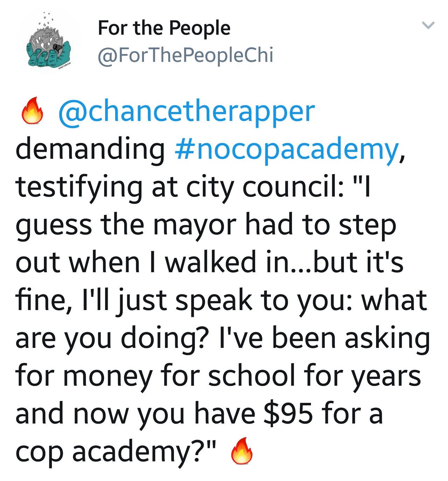Open the tweet options chevron menu

tap(428, 25)
